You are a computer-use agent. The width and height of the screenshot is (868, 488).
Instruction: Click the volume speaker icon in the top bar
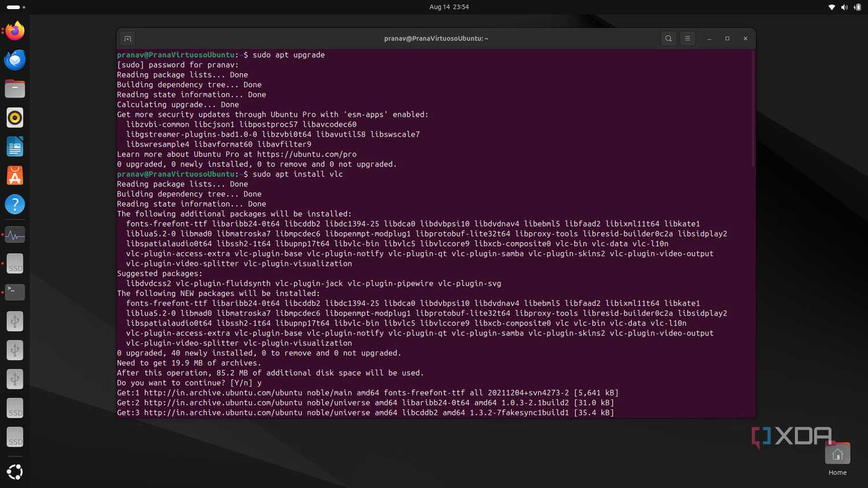(844, 7)
